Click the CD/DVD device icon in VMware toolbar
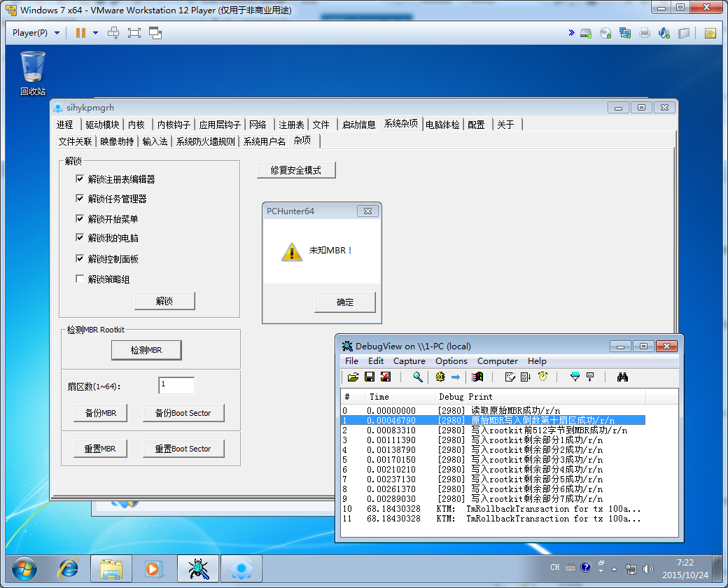This screenshot has width=728, height=588. click(605, 33)
